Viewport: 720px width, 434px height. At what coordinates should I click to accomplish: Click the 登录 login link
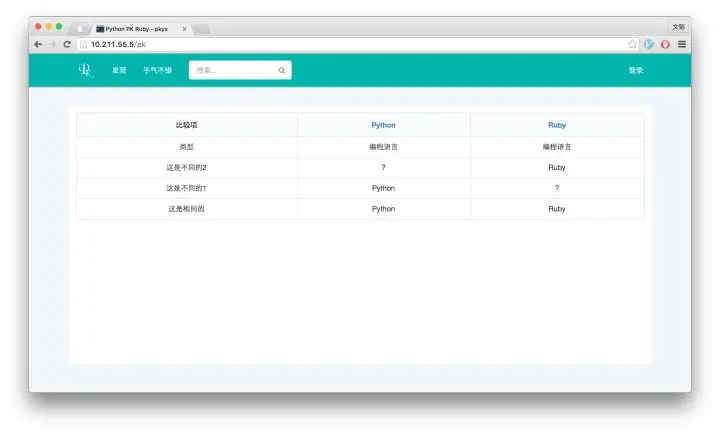[x=636, y=70]
